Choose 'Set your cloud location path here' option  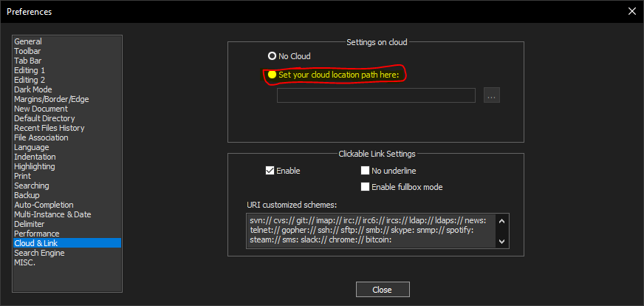pyautogui.click(x=272, y=75)
